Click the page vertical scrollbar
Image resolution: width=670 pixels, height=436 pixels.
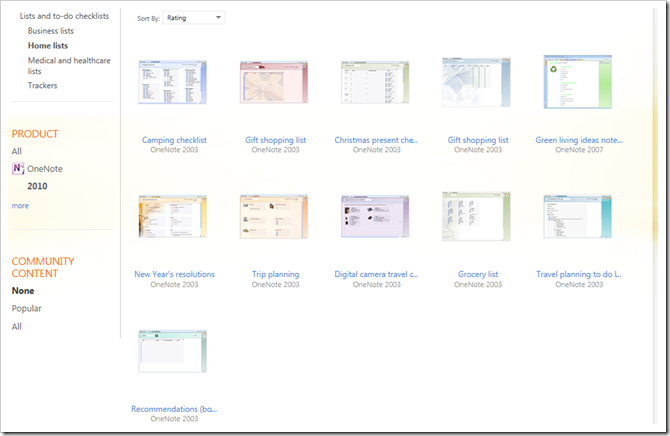pyautogui.click(x=655, y=216)
